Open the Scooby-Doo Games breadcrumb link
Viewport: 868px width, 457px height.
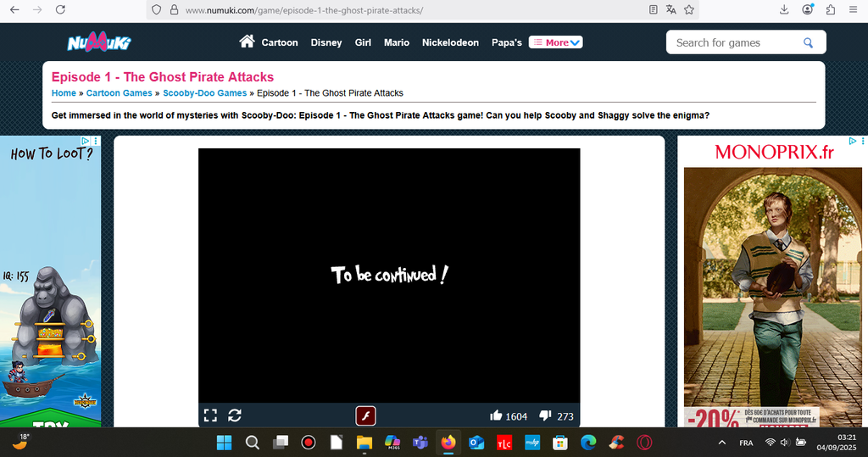click(204, 93)
